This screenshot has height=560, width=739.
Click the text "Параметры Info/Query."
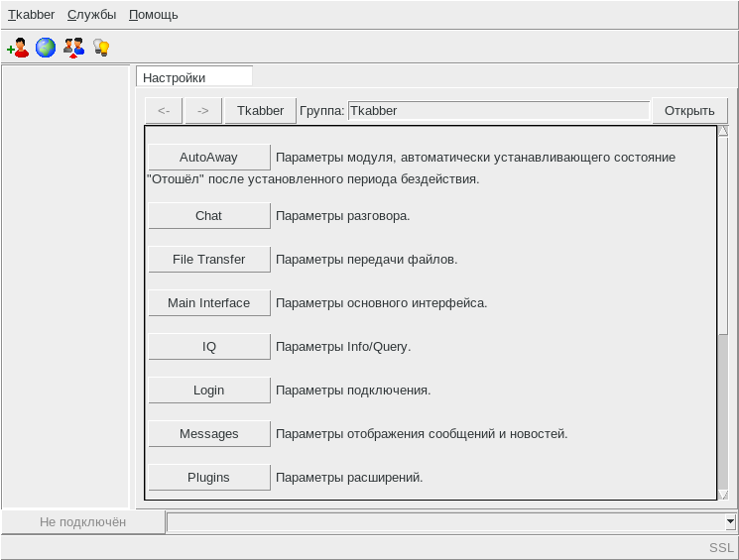click(x=343, y=347)
